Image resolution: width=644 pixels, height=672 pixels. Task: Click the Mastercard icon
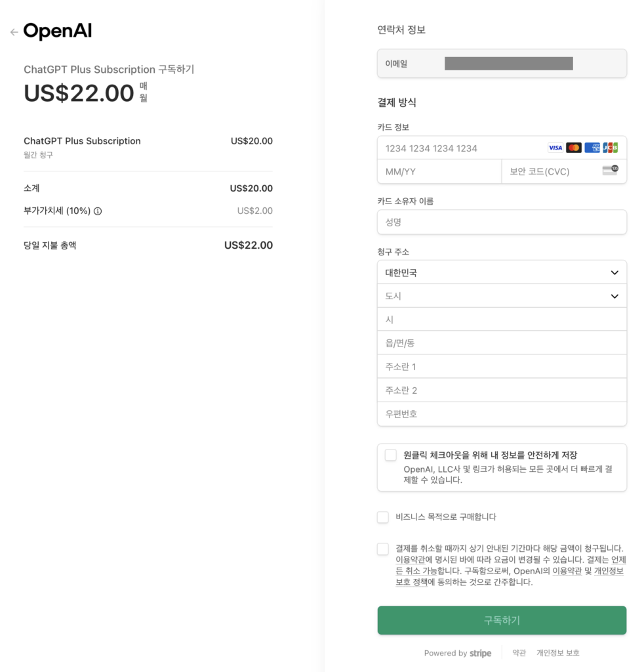point(574,148)
